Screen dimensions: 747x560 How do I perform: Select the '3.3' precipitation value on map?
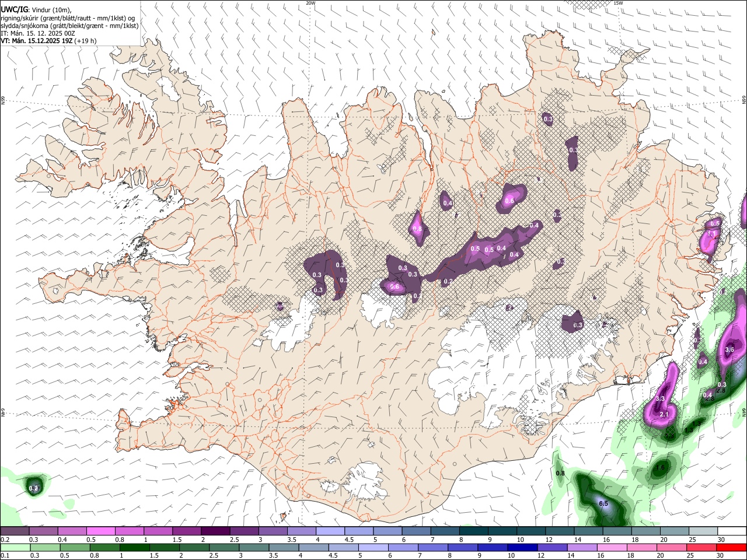tap(660, 399)
